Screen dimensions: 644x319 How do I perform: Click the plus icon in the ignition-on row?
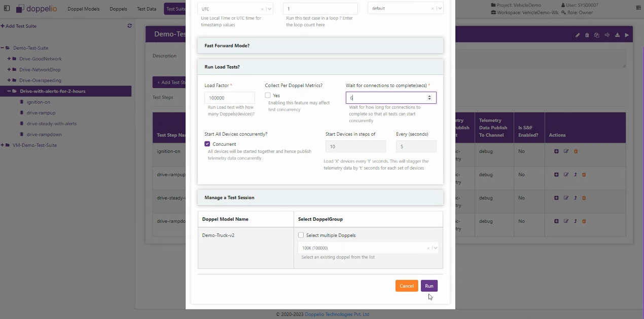tap(556, 151)
